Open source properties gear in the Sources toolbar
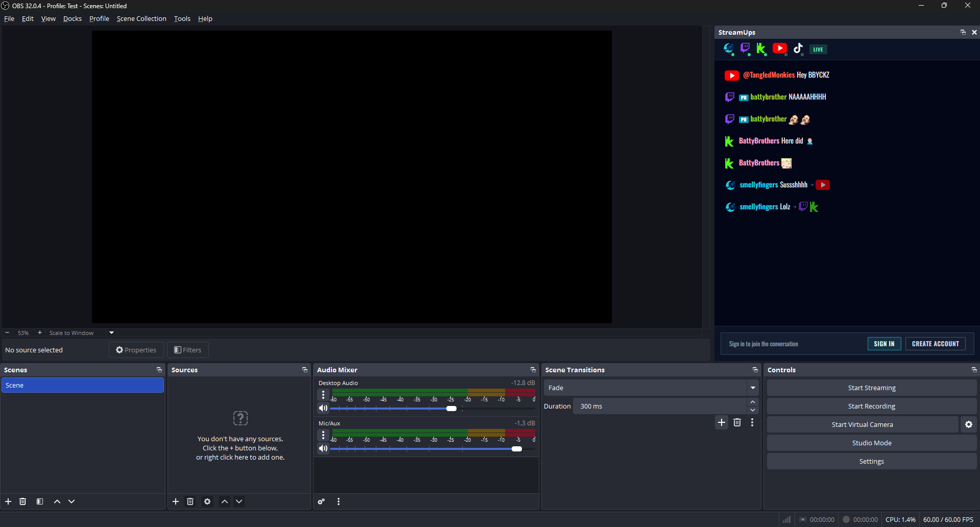The width and height of the screenshot is (980, 527). [x=207, y=501]
